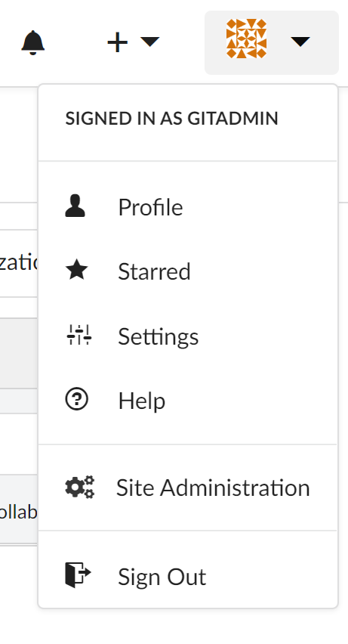Click the question mark Help icon
Viewport: 348px width, 644px height.
point(77,399)
